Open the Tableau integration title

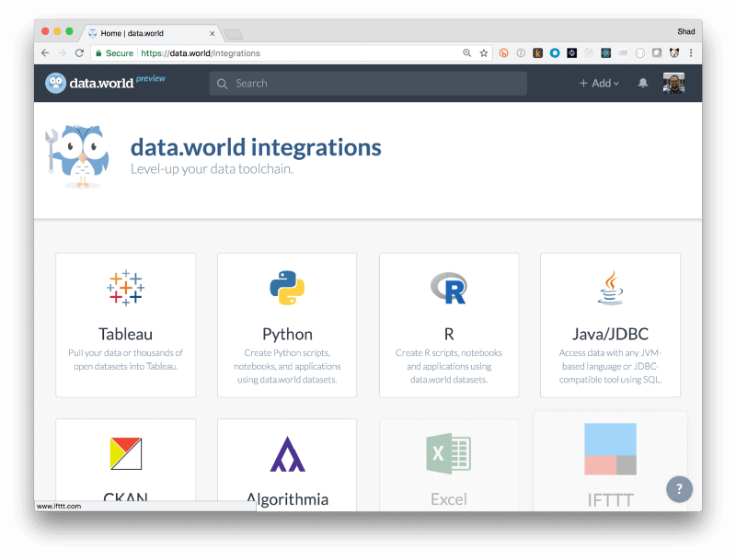(125, 334)
